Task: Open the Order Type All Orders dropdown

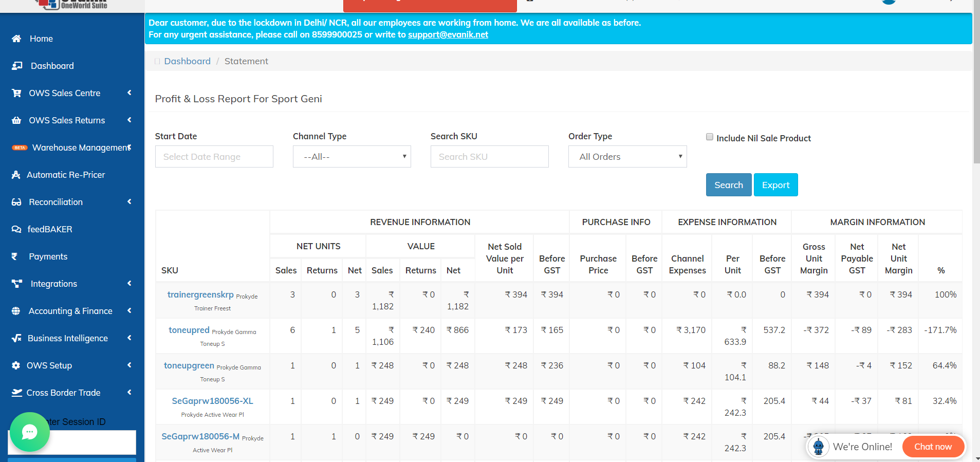Action: click(627, 157)
